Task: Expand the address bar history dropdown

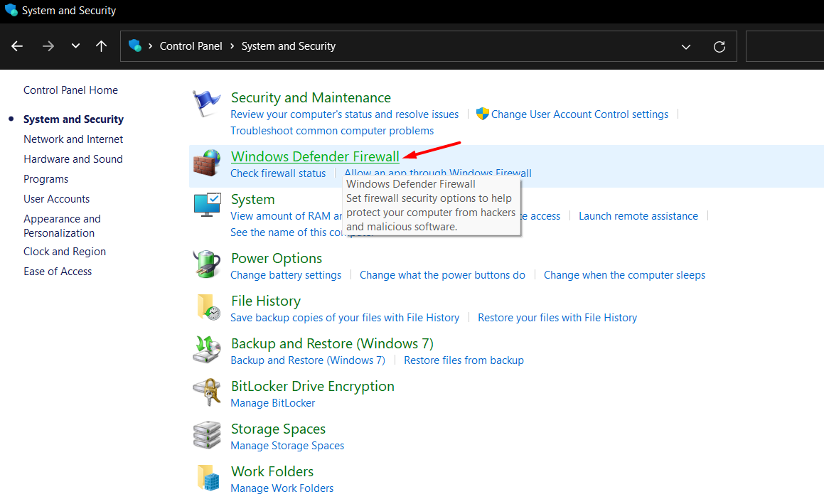Action: pos(686,47)
